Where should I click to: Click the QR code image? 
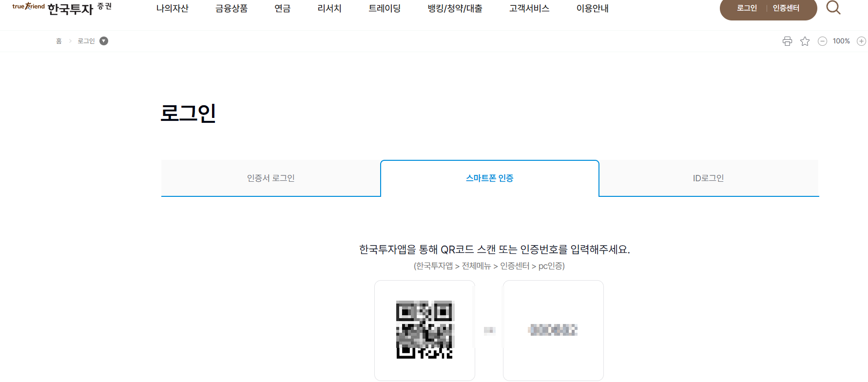coord(424,330)
